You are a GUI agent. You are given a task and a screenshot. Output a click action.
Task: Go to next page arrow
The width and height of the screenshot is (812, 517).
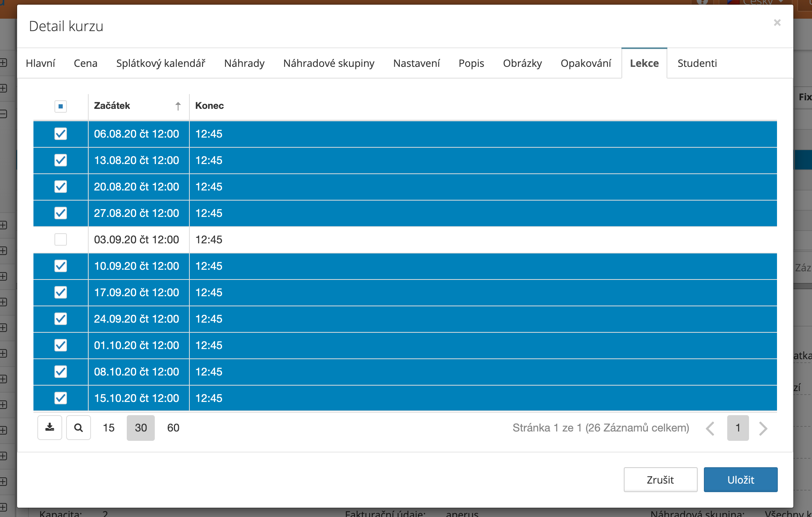(x=763, y=428)
